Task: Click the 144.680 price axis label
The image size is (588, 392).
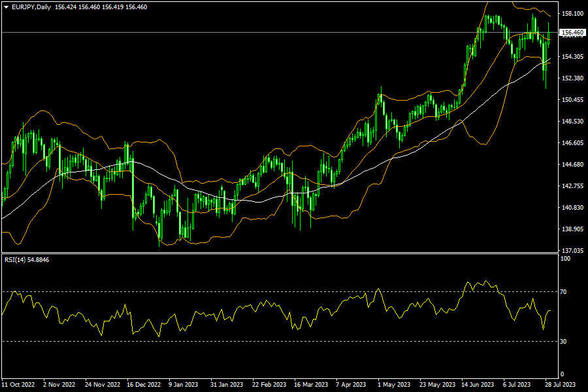Action: pyautogui.click(x=572, y=164)
